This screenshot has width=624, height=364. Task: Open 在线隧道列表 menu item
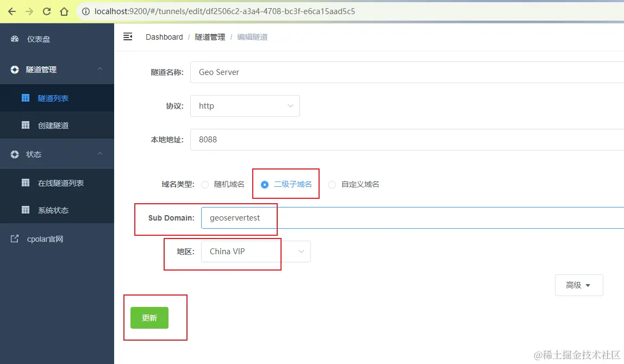click(57, 183)
